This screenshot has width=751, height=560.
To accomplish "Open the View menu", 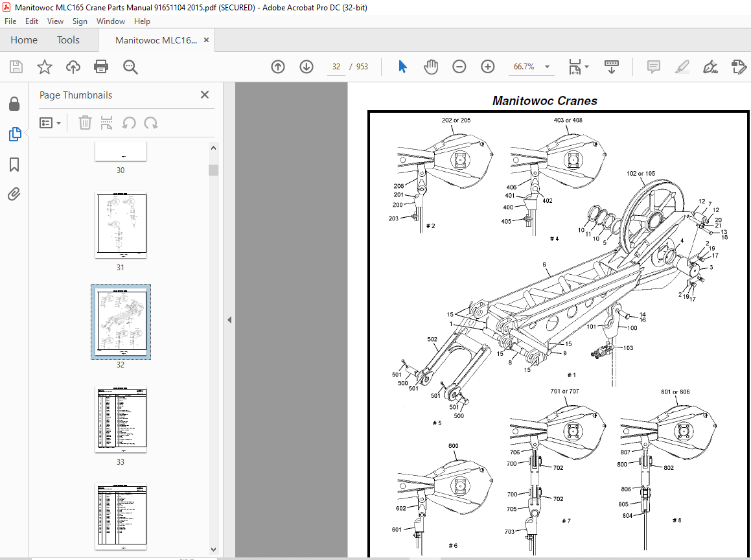I will pyautogui.click(x=55, y=21).
